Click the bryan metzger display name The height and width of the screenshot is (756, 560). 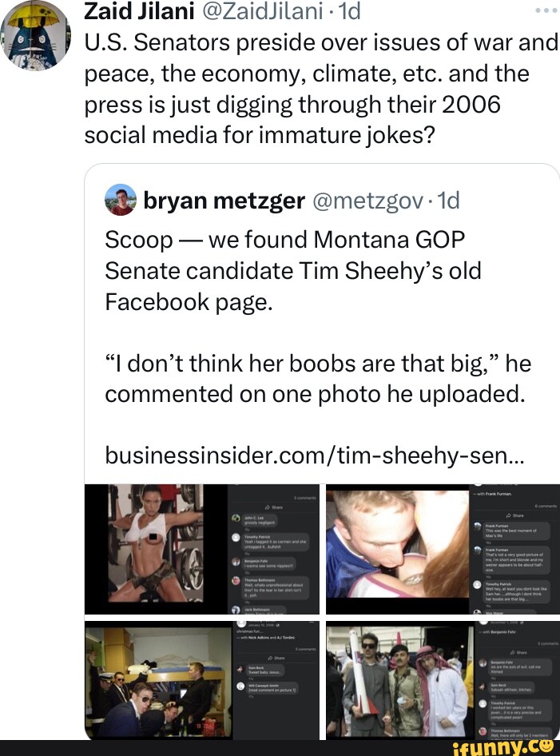click(224, 201)
